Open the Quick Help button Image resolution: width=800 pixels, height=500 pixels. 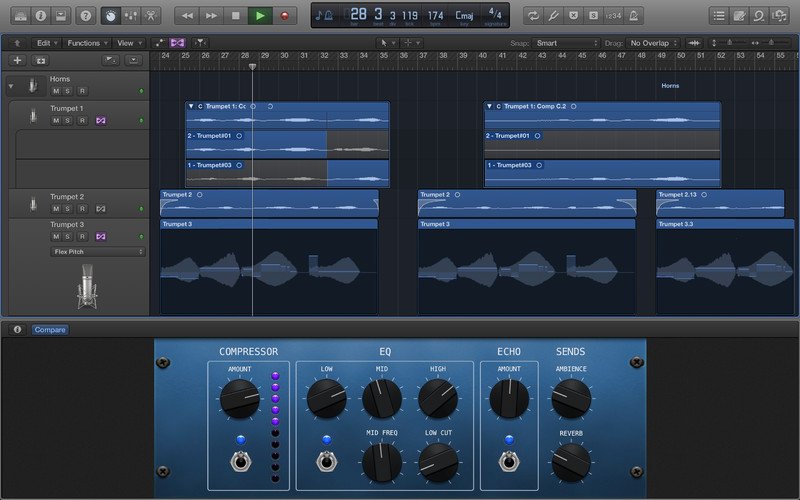(85, 16)
